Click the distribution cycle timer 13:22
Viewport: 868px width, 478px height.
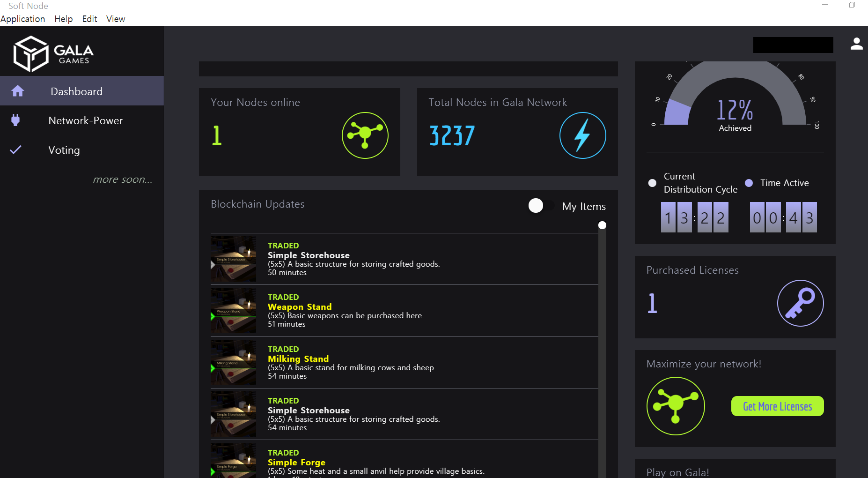click(x=695, y=217)
